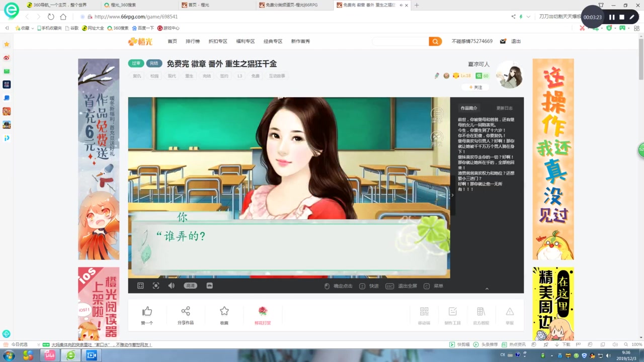Viewport: 644px width, 362px height.
Task: Toggle the 高清 quality button
Action: coord(190,286)
